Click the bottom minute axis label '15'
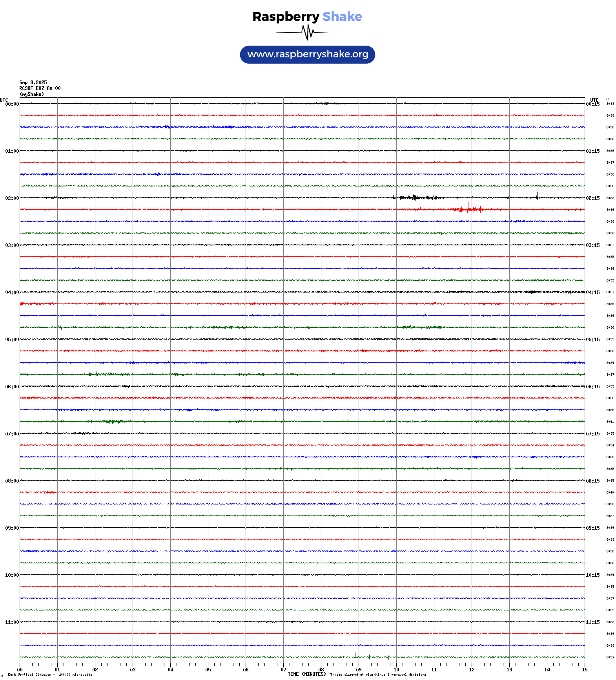 (585, 670)
